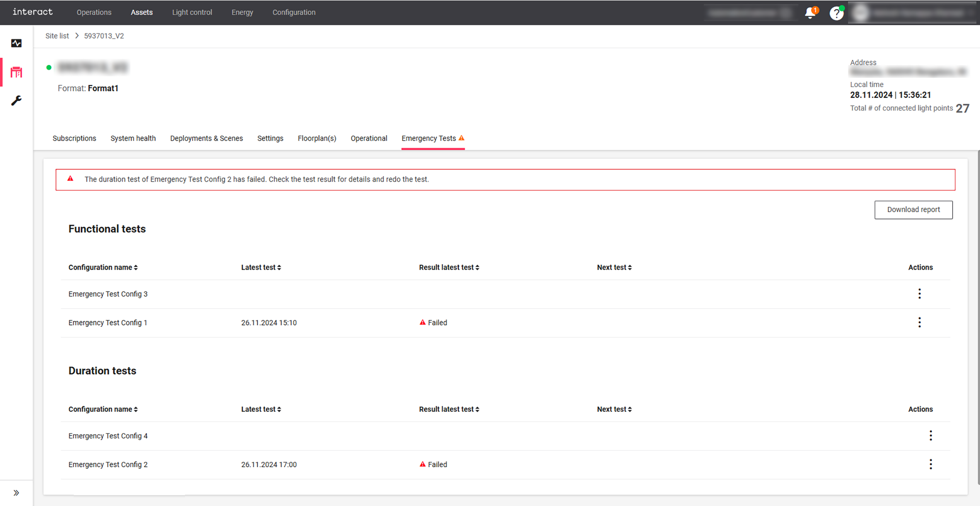Select the site store sidebar icon
Image resolution: width=980 pixels, height=506 pixels.
[16, 72]
